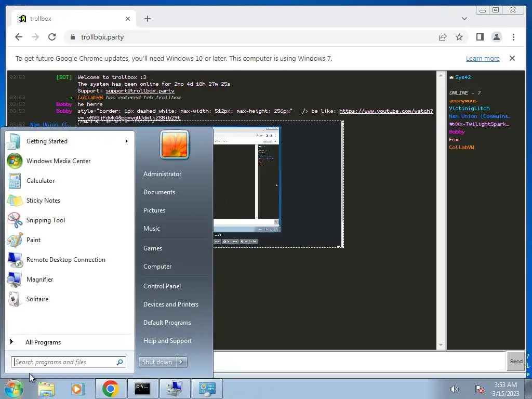Image resolution: width=532 pixels, height=399 pixels.
Task: Toggle the Chrome side panel
Action: (480, 37)
